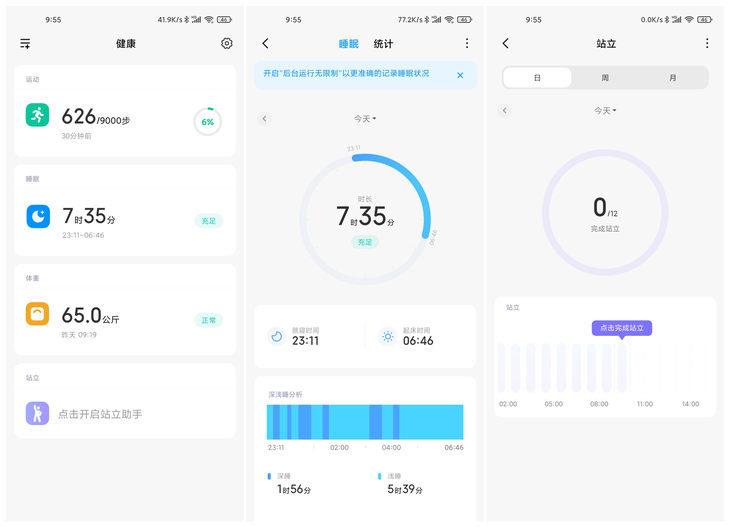Tap 点击开启站立助手 to enable standing assistant
This screenshot has height=527, width=730.
coord(100,414)
